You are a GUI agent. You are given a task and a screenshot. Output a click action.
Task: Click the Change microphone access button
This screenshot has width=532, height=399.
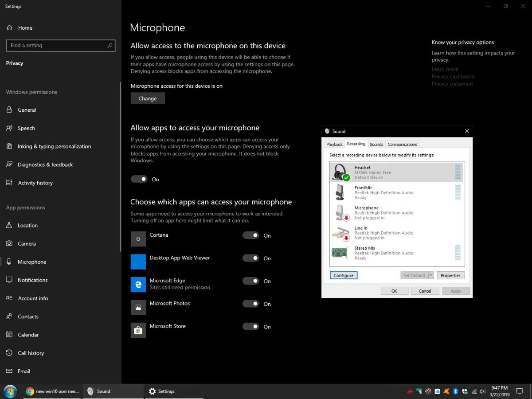tap(148, 98)
